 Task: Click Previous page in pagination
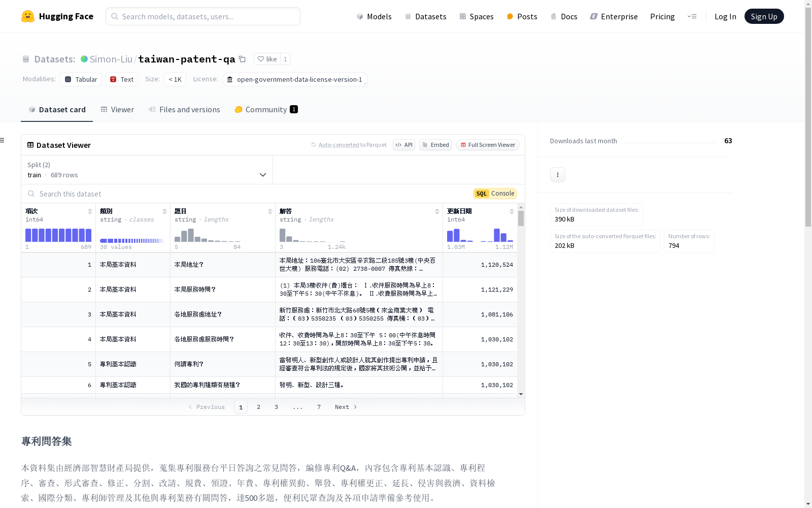207,407
